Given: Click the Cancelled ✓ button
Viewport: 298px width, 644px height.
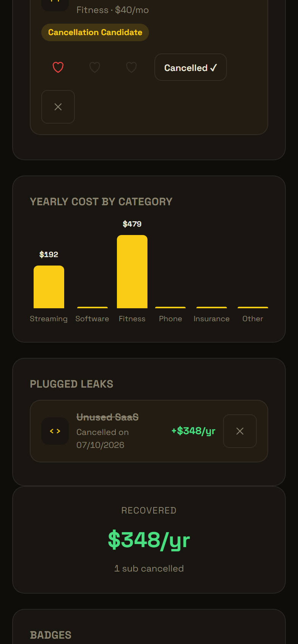Looking at the screenshot, I should pos(191,67).
